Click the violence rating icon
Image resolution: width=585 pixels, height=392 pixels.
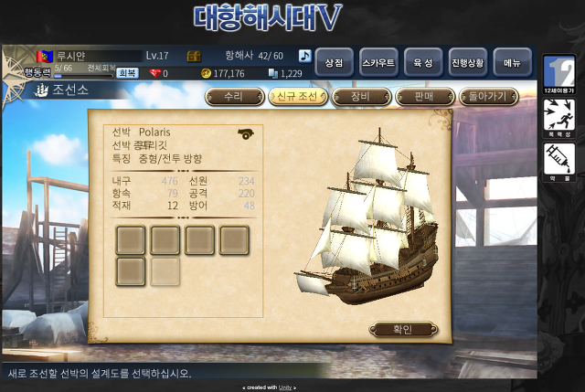(558, 118)
